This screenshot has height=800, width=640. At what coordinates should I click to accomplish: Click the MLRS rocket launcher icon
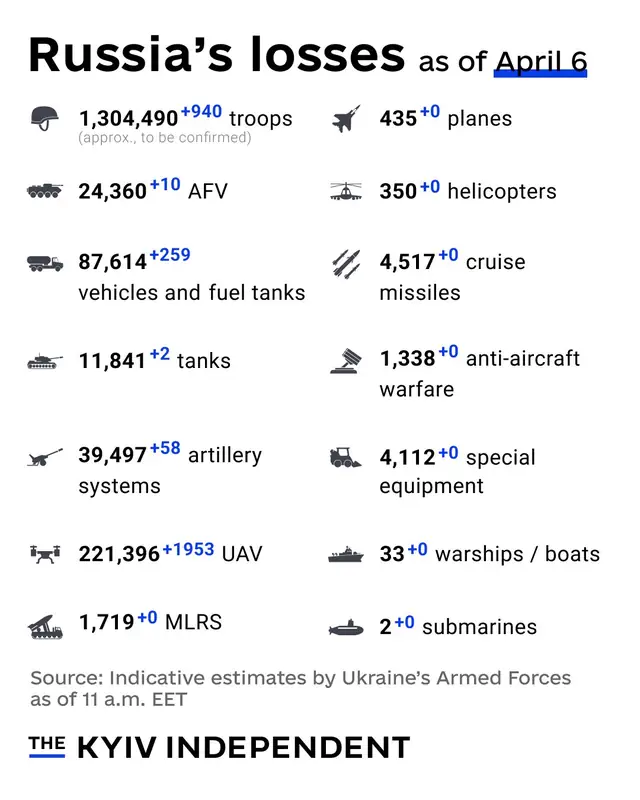(x=45, y=625)
